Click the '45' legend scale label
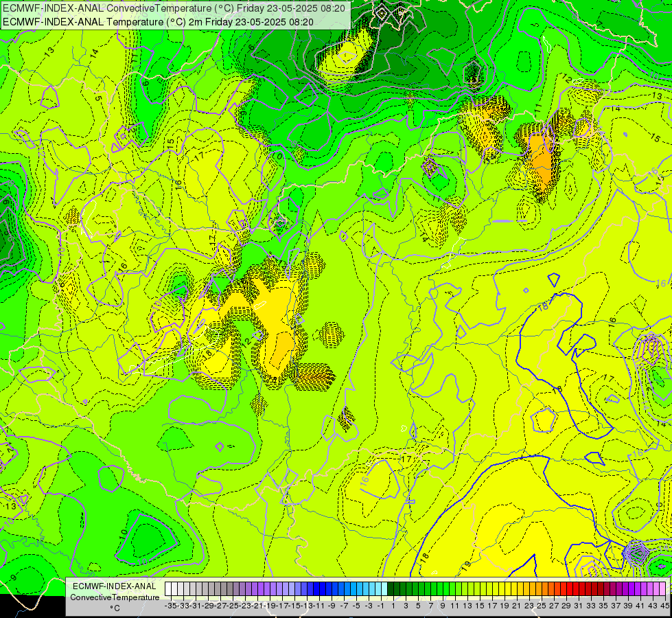This screenshot has width=672, height=618. pos(664,606)
